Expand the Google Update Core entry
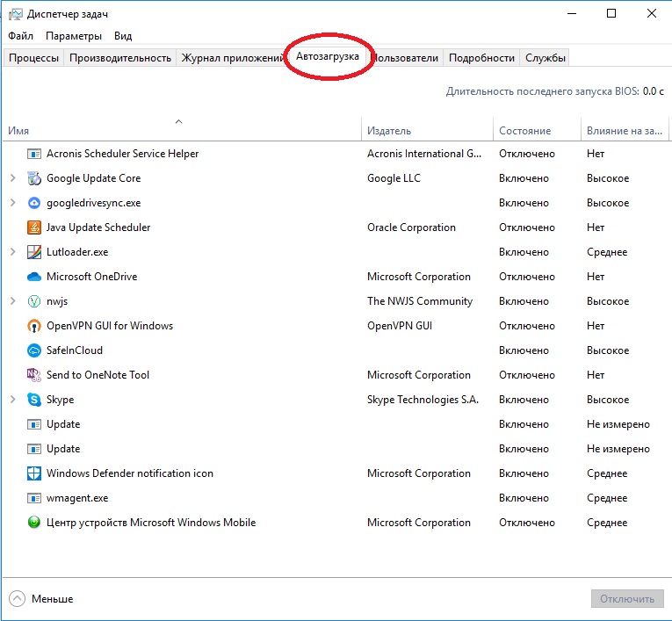Image resolution: width=672 pixels, height=621 pixels. [12, 178]
